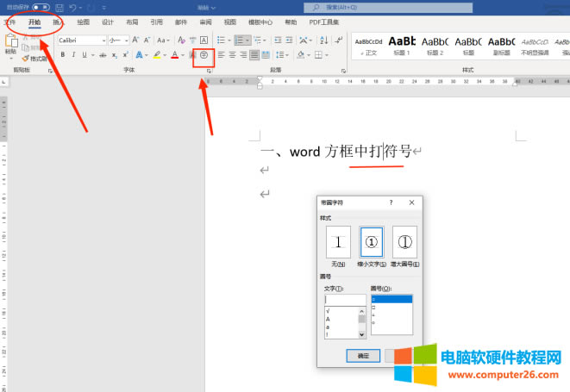Open the font size dropdown
This screenshot has width=570, height=392.
pyautogui.click(x=118, y=40)
